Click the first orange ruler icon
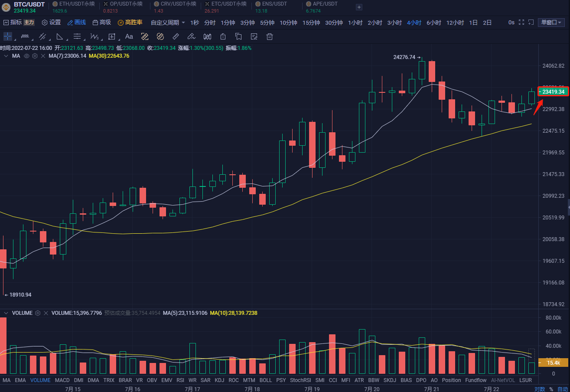 coord(145,36)
